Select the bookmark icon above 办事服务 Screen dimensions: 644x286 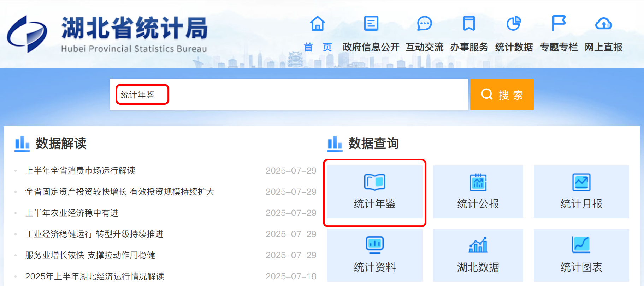469,24
